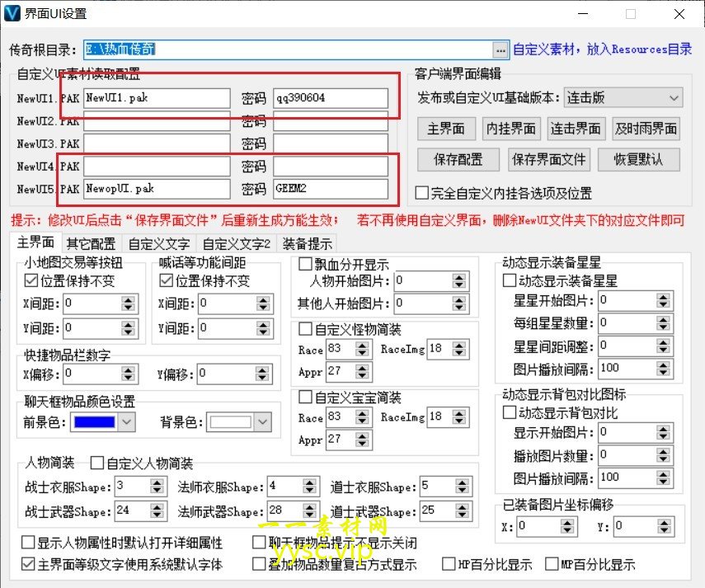The width and height of the screenshot is (705, 588).
Task: Click the browse button beside root directory
Action: click(x=501, y=50)
